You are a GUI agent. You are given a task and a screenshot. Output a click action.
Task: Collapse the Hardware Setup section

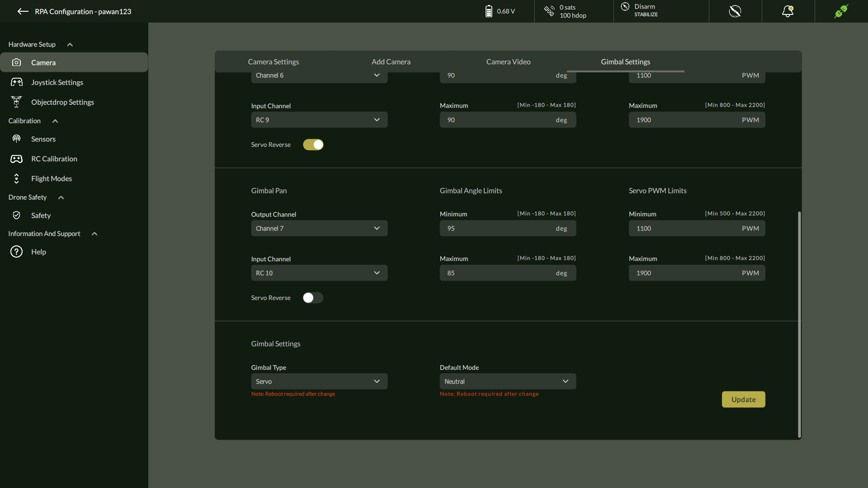70,44
